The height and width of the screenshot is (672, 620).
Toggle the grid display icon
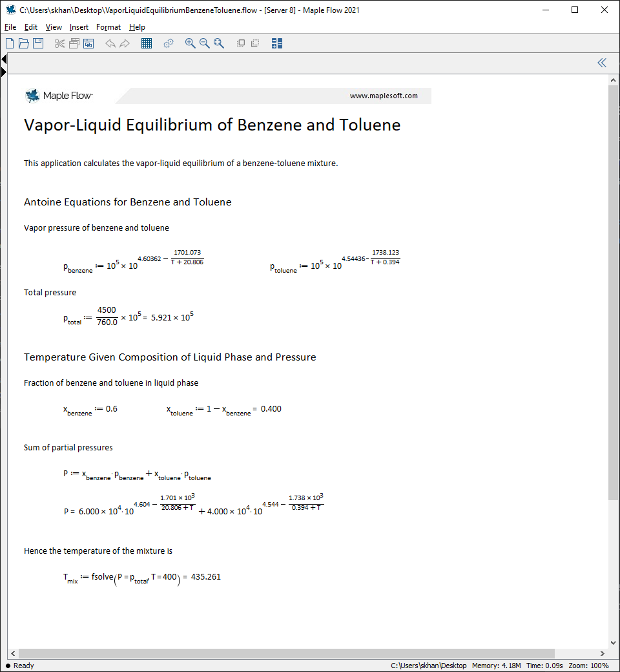point(147,43)
